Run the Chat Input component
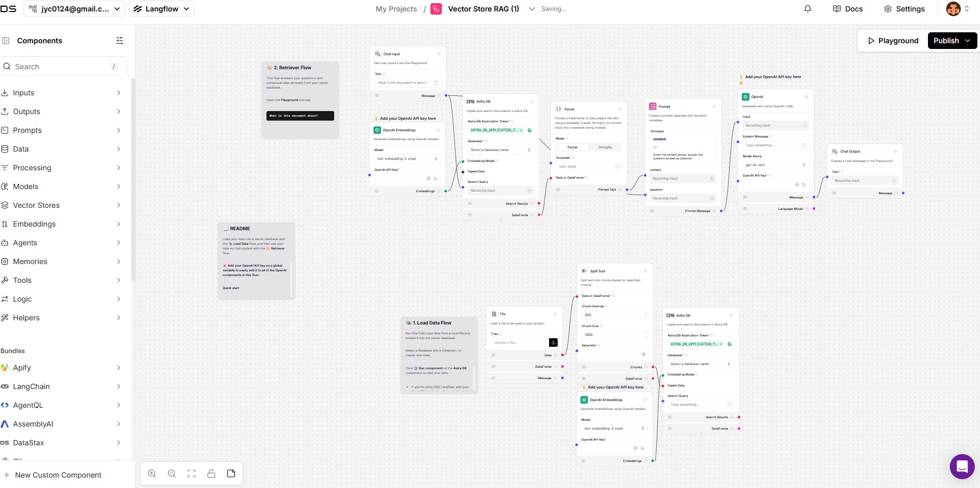This screenshot has width=980, height=488. (x=439, y=54)
